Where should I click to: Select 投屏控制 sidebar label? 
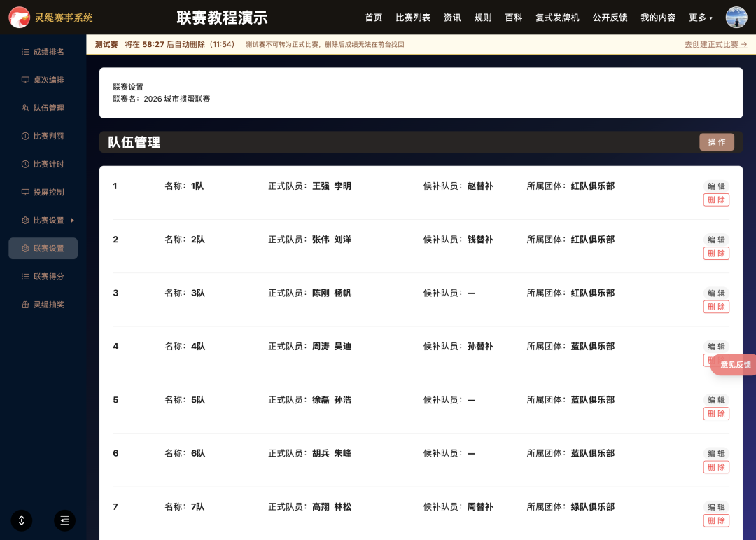coord(49,192)
